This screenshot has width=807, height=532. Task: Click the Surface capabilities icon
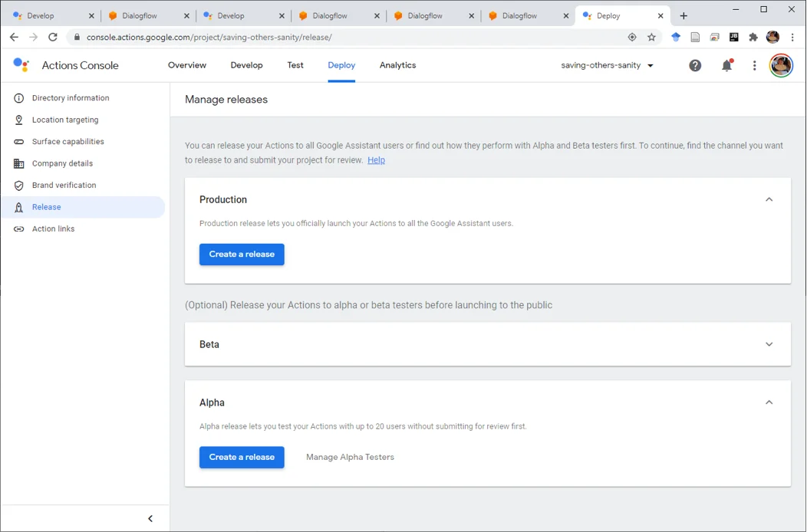(18, 142)
